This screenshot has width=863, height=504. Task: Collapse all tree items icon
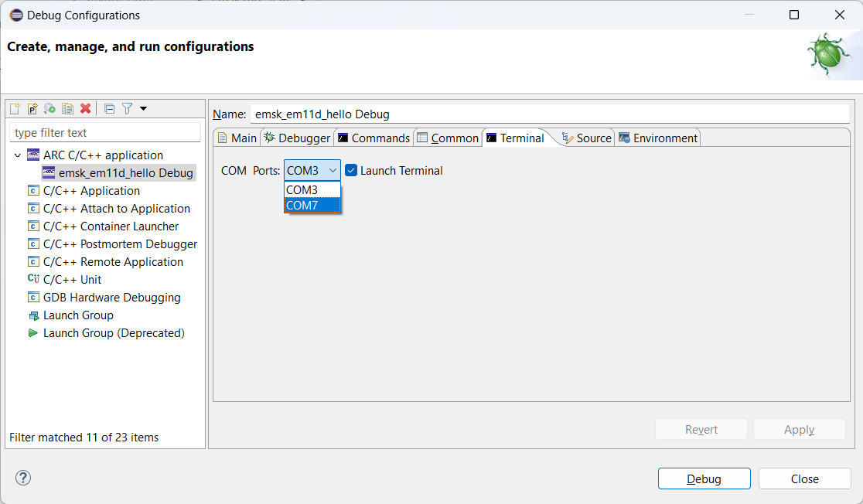click(110, 109)
